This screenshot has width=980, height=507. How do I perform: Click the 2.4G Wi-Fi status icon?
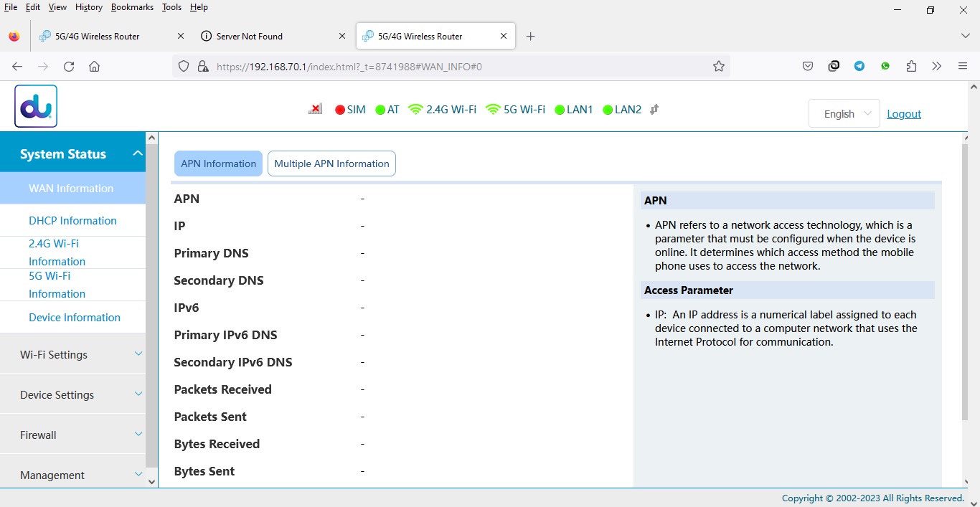pos(415,110)
